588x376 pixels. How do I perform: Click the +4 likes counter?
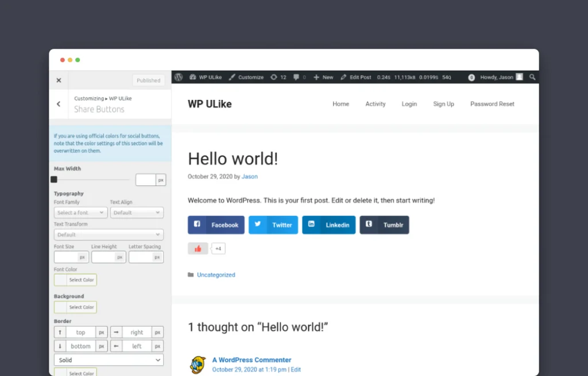[x=218, y=249]
